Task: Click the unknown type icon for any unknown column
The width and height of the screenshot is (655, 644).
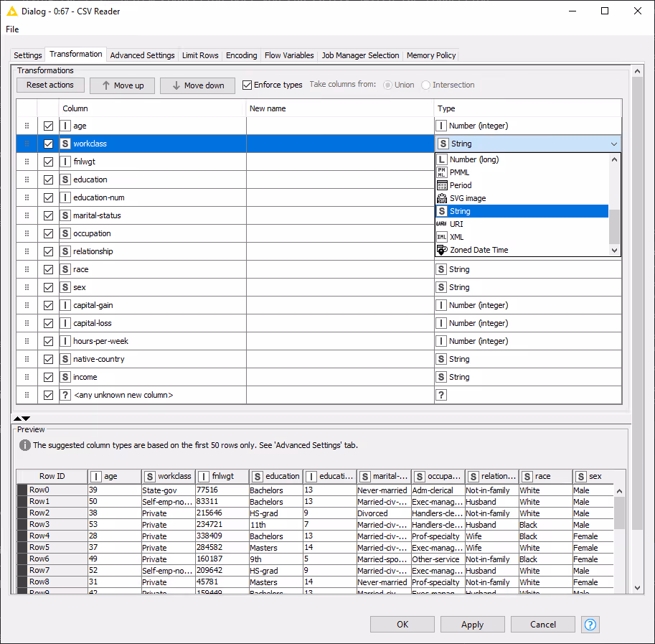Action: pos(65,395)
